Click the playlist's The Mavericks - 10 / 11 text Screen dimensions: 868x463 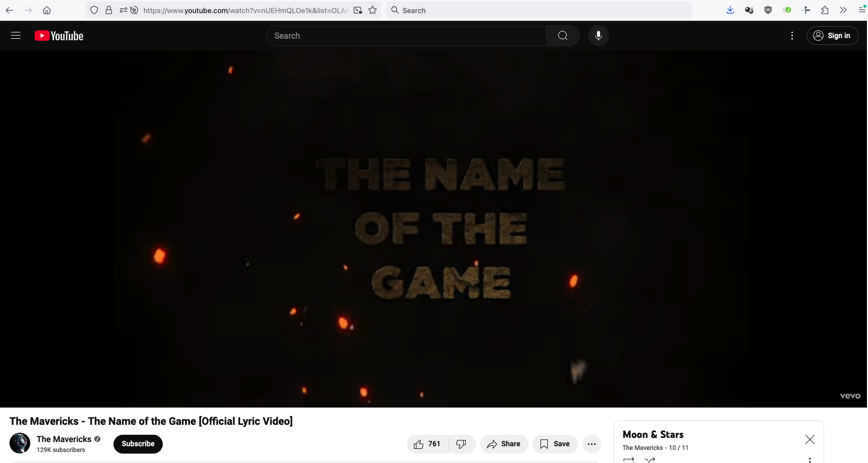coord(656,448)
